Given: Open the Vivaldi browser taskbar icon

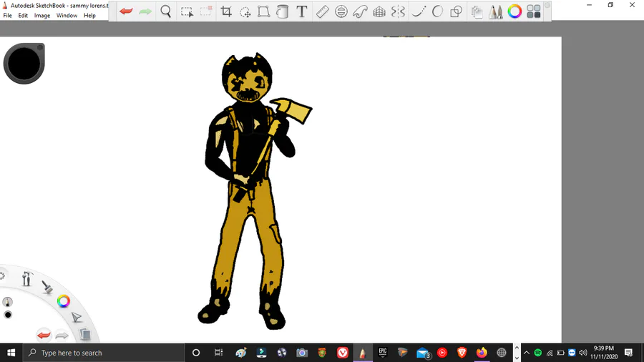Looking at the screenshot, I should click(343, 353).
